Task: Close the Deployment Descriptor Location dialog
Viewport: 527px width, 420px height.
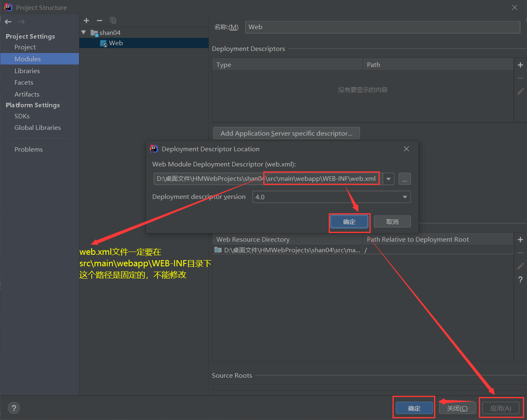Action: click(406, 149)
